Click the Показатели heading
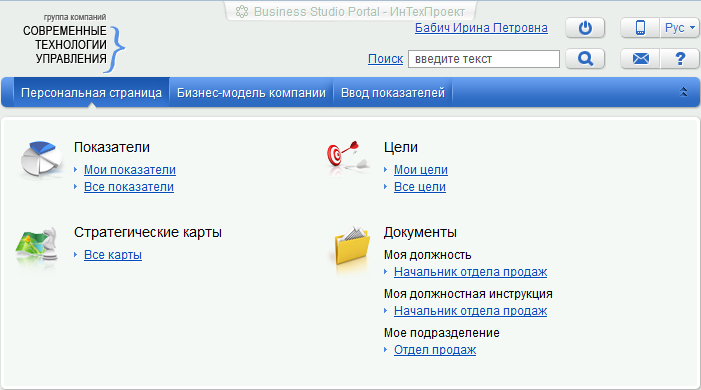 (x=112, y=147)
